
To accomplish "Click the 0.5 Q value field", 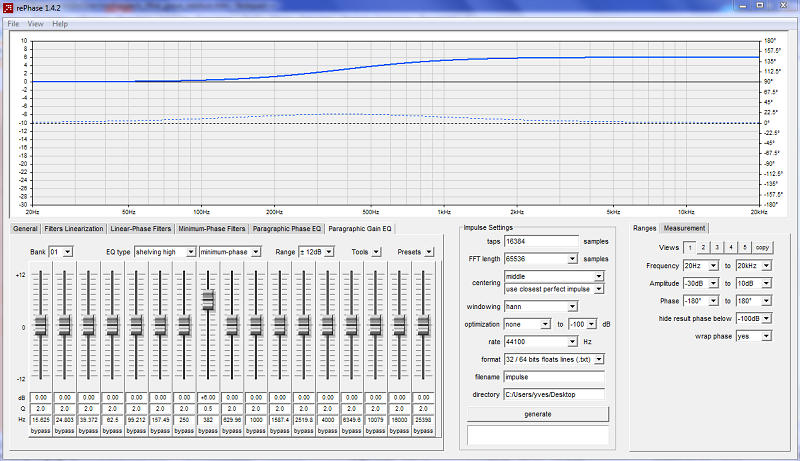I will [x=208, y=408].
